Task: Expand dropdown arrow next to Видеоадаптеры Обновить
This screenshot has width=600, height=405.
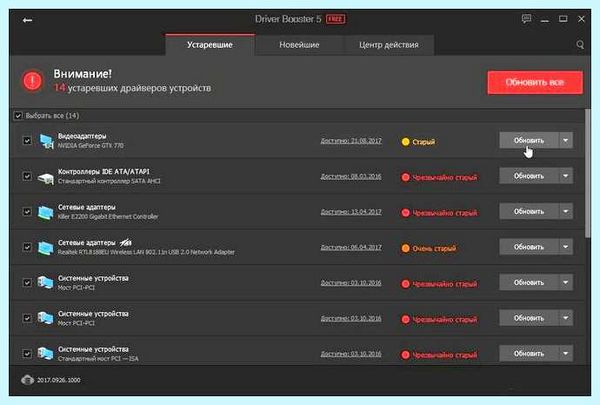Action: point(566,140)
